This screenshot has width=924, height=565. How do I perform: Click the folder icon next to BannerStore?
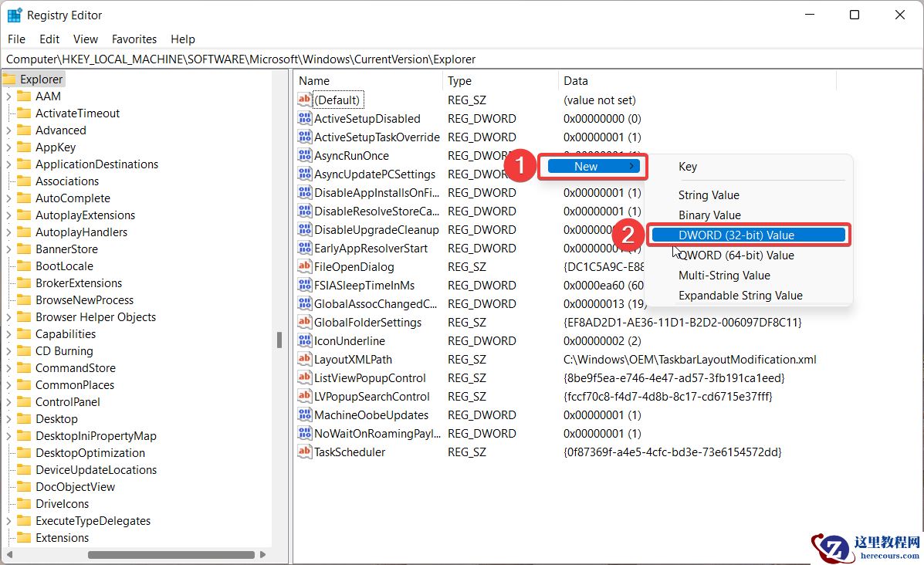tap(23, 249)
